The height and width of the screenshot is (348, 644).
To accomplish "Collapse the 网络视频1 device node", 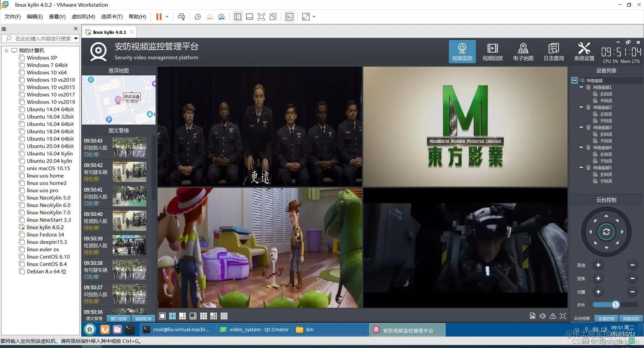I will click(x=581, y=87).
